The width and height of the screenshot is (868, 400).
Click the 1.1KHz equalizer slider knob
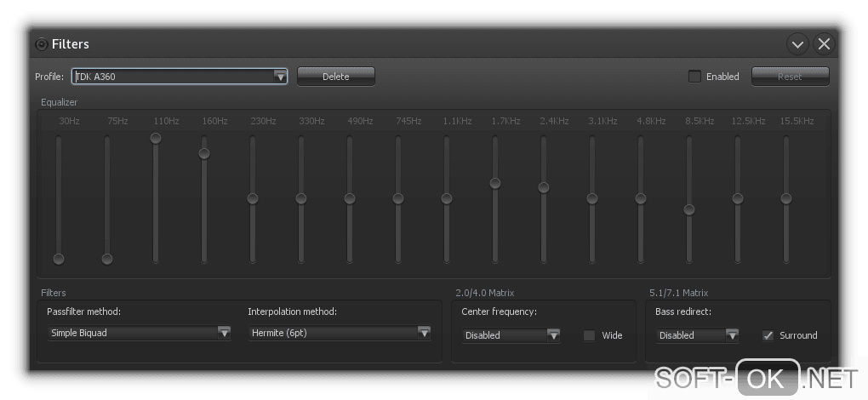tap(447, 198)
